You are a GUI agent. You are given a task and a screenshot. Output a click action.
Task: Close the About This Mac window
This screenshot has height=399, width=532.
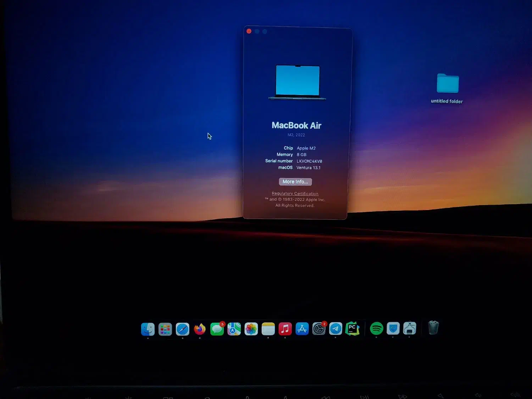tap(249, 31)
